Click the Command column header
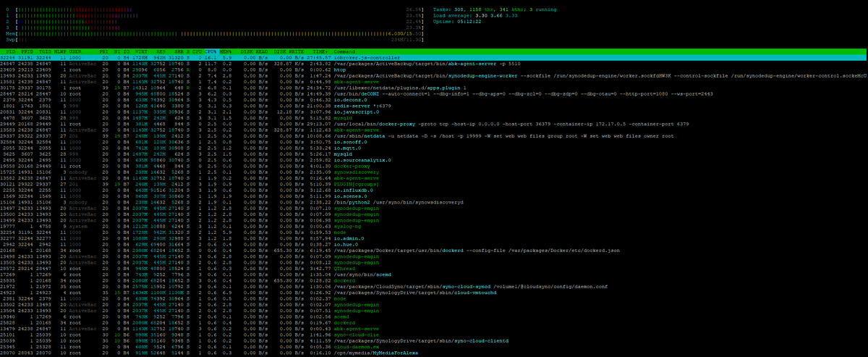This screenshot has width=868, height=357. click(344, 52)
